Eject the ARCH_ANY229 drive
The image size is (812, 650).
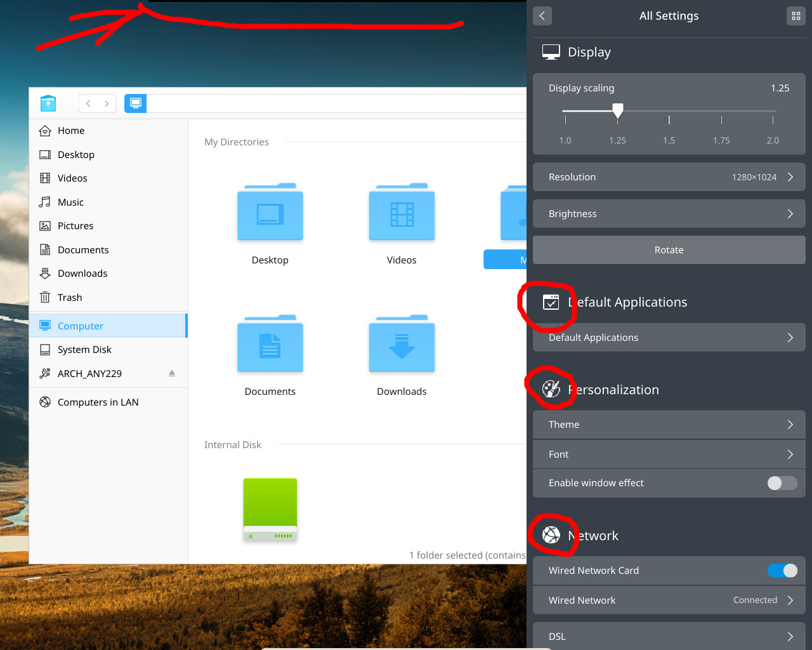click(172, 373)
